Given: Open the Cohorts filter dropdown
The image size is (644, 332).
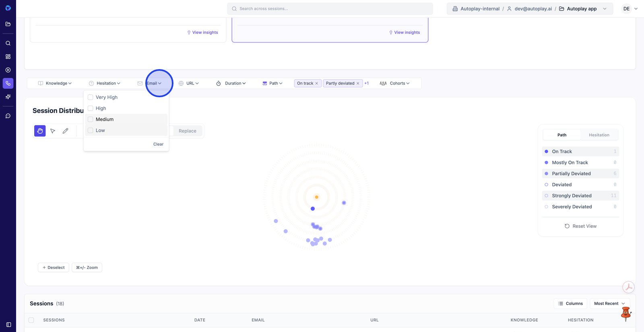Looking at the screenshot, I should tap(394, 84).
